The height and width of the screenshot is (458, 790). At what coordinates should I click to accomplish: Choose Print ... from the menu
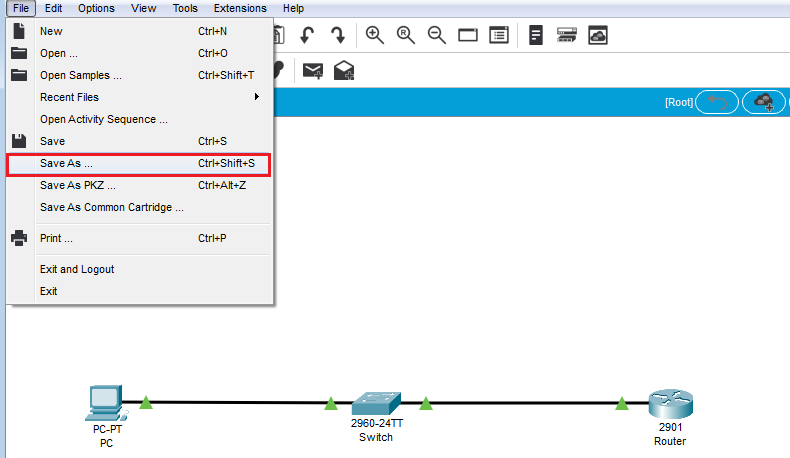coord(139,238)
